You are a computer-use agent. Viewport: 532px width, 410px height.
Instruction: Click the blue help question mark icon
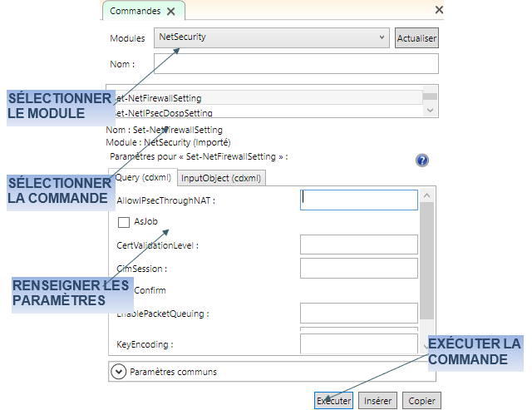(421, 161)
